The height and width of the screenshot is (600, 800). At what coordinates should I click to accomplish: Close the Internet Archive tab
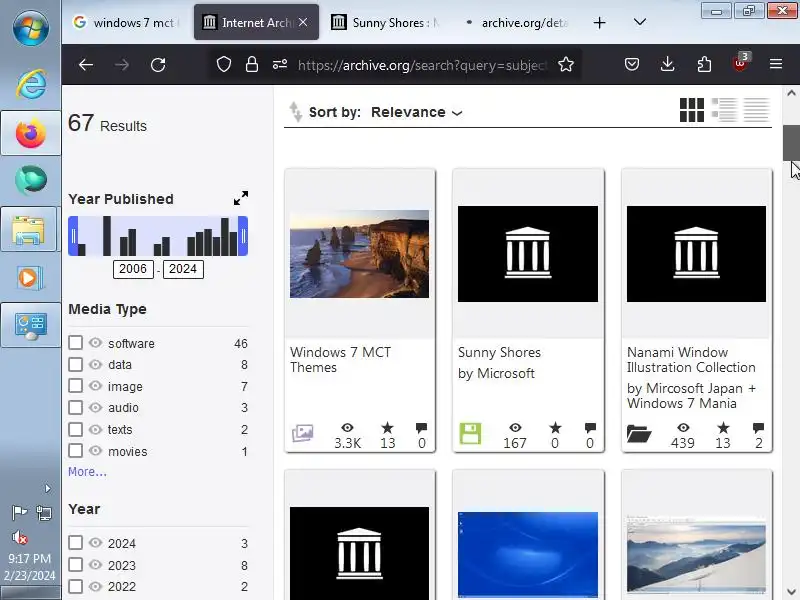tap(303, 22)
